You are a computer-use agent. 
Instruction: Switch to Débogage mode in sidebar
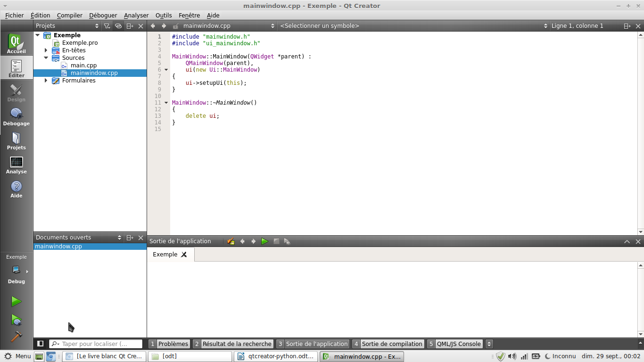(x=17, y=116)
